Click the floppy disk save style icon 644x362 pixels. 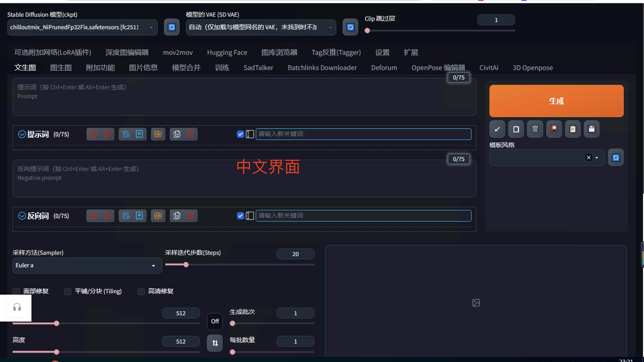coord(591,129)
